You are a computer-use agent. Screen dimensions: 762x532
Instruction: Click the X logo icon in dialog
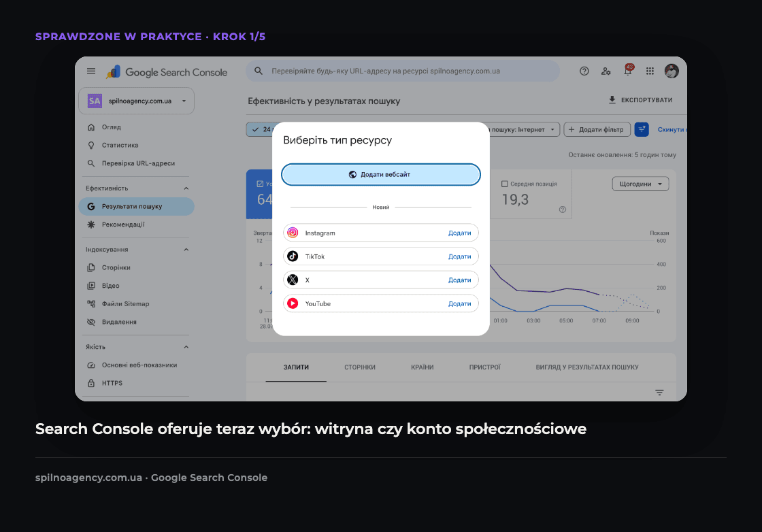point(293,280)
